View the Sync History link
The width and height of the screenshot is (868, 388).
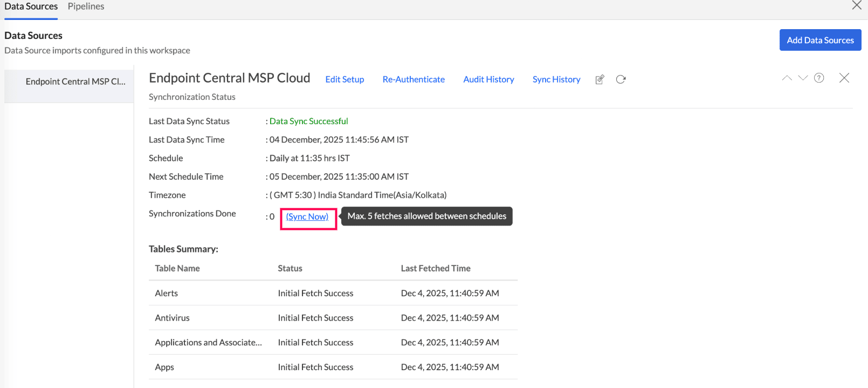(556, 79)
